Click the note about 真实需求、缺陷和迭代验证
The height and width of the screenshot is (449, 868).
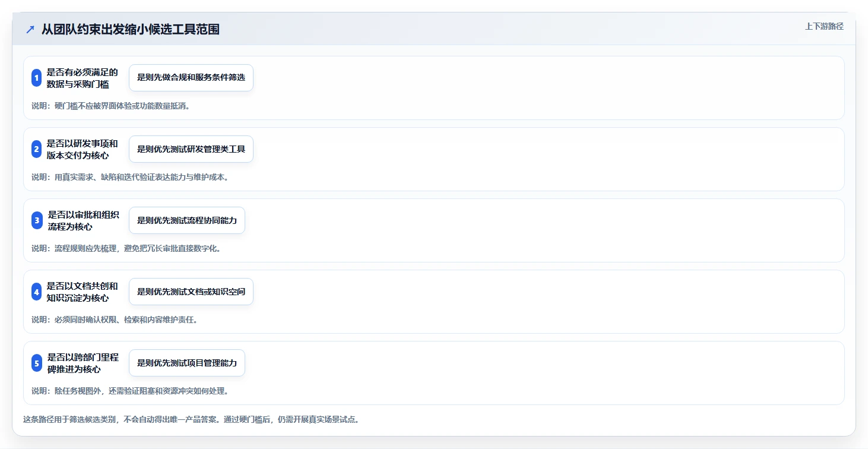[130, 177]
